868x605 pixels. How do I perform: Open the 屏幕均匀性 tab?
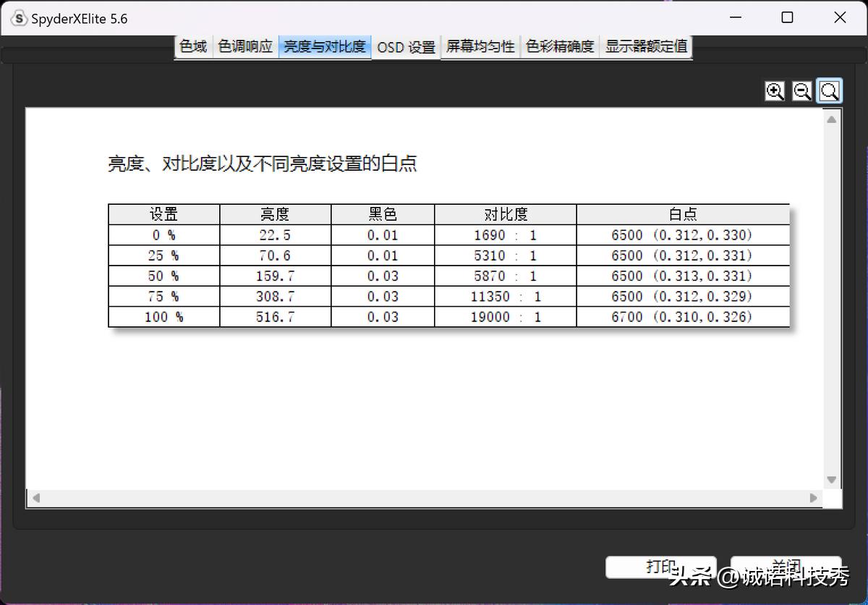tap(480, 46)
